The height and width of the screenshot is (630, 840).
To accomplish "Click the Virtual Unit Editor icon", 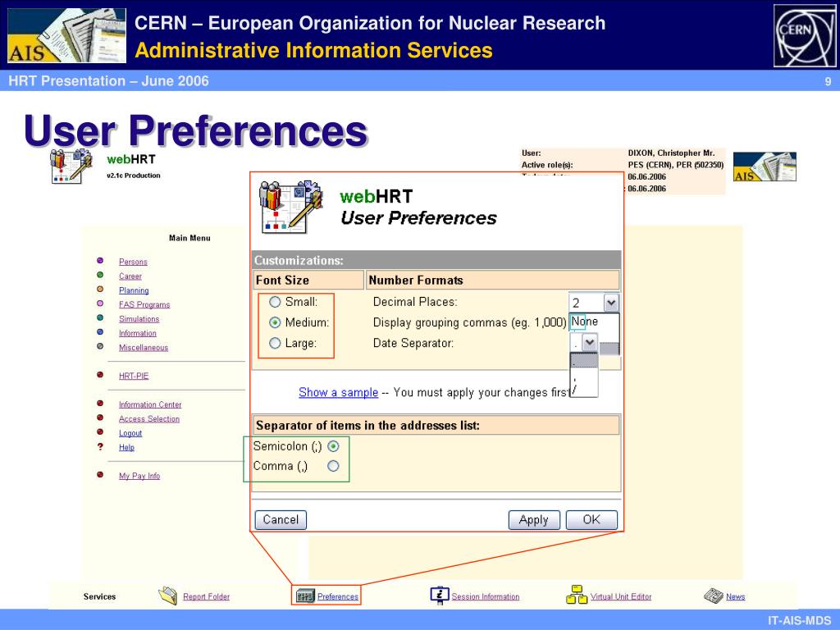I will coord(577,595).
